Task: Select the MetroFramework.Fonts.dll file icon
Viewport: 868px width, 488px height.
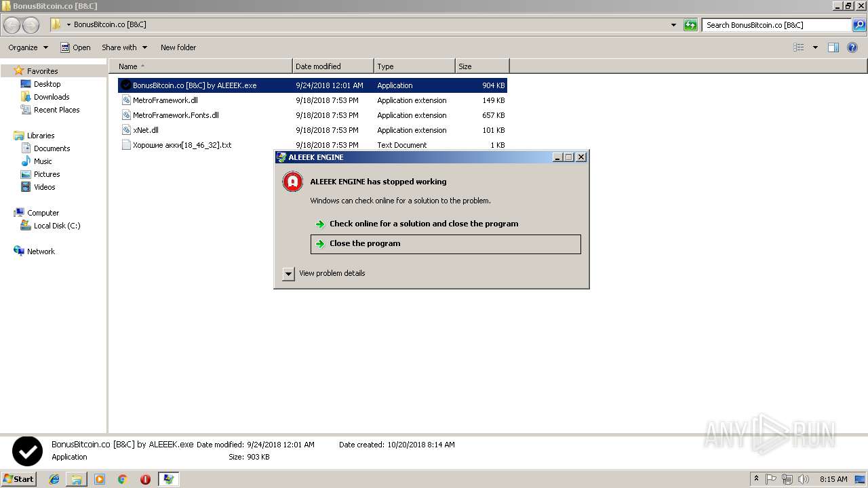Action: pyautogui.click(x=126, y=115)
